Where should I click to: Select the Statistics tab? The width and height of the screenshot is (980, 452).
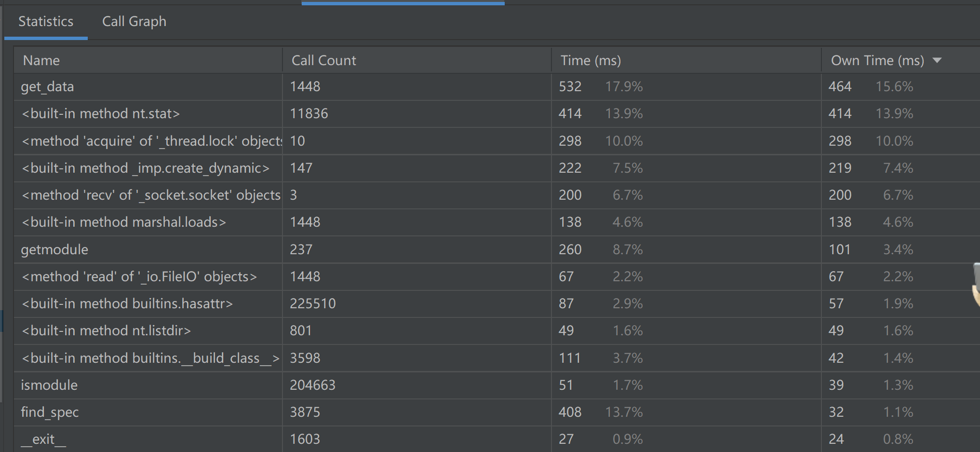pos(46,21)
